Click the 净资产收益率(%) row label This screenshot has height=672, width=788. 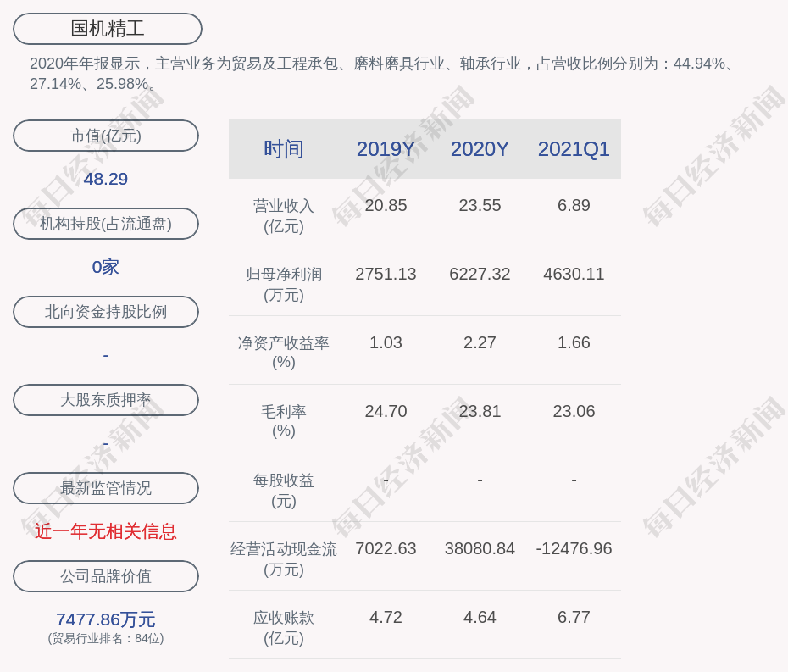pos(284,353)
